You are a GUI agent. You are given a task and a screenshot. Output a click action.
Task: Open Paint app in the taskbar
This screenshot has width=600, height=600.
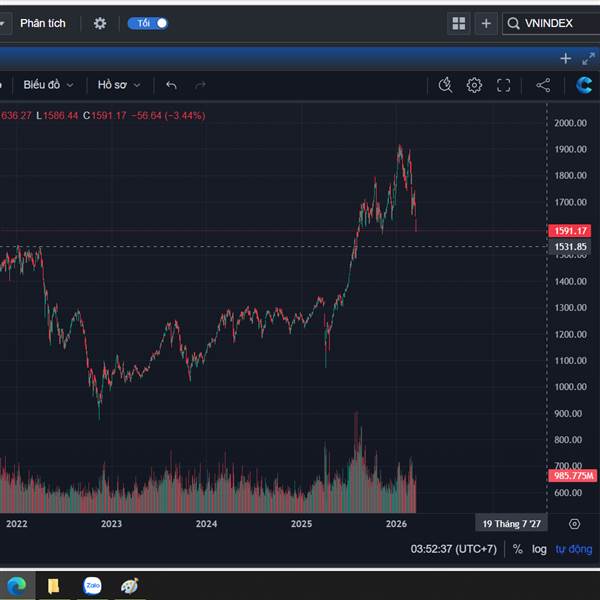pos(129,585)
